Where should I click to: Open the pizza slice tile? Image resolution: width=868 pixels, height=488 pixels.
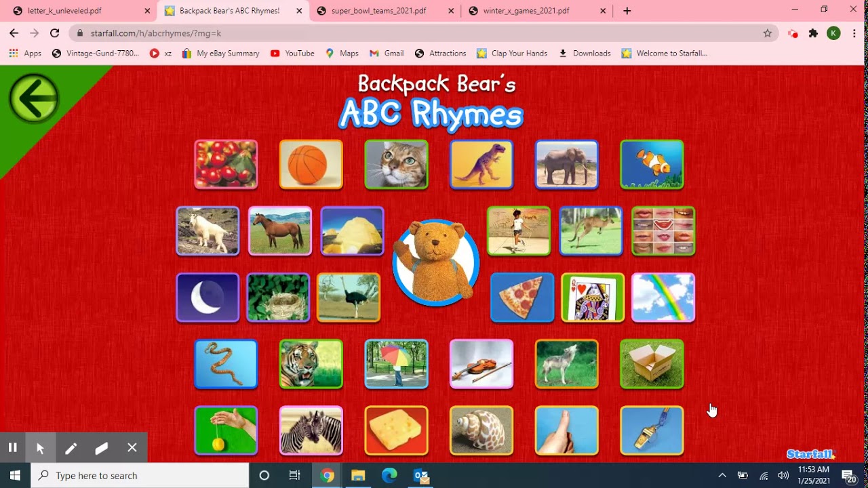point(522,297)
